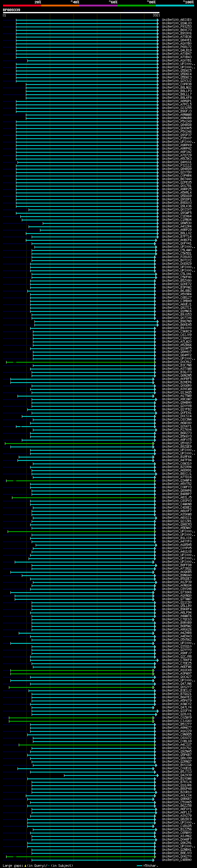Image resolution: width=197 pixels, height=868 pixels.
Task: Click the 332 query length label
Action: (155, 15)
